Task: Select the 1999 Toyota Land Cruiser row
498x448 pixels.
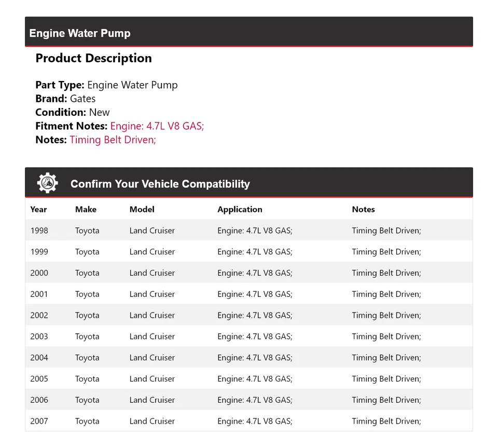Action: click(x=152, y=252)
